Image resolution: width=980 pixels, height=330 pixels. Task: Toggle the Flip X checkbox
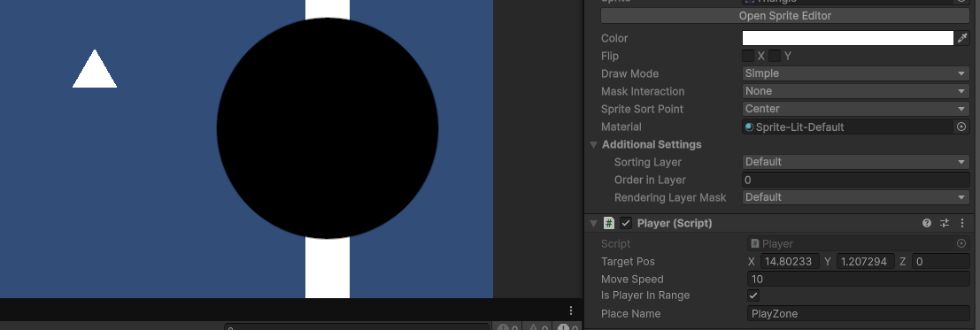click(748, 56)
